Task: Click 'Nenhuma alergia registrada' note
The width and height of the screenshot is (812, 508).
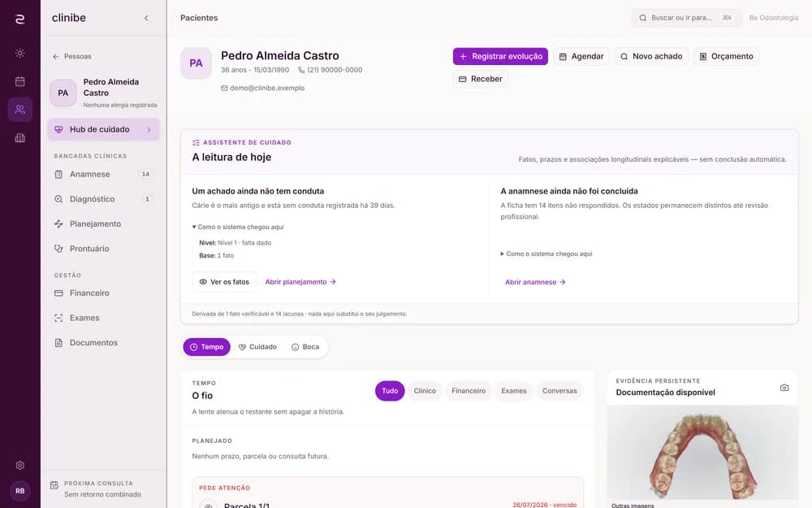Action: 120,105
